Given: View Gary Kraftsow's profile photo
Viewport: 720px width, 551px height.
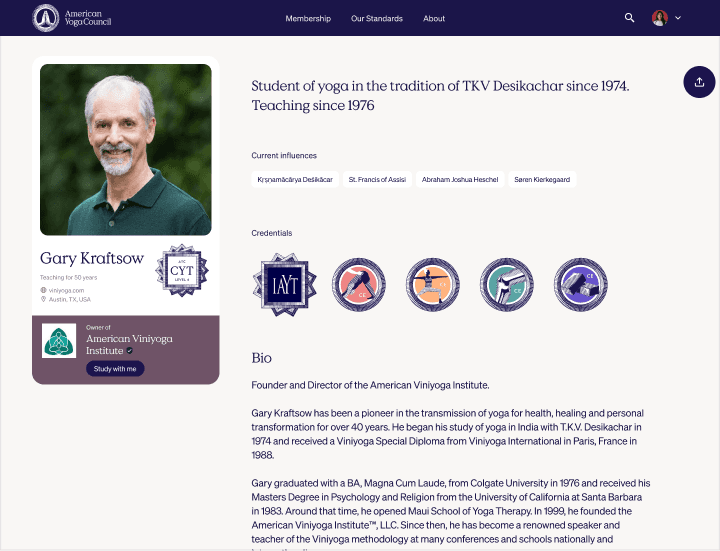Looking at the screenshot, I should [x=126, y=150].
